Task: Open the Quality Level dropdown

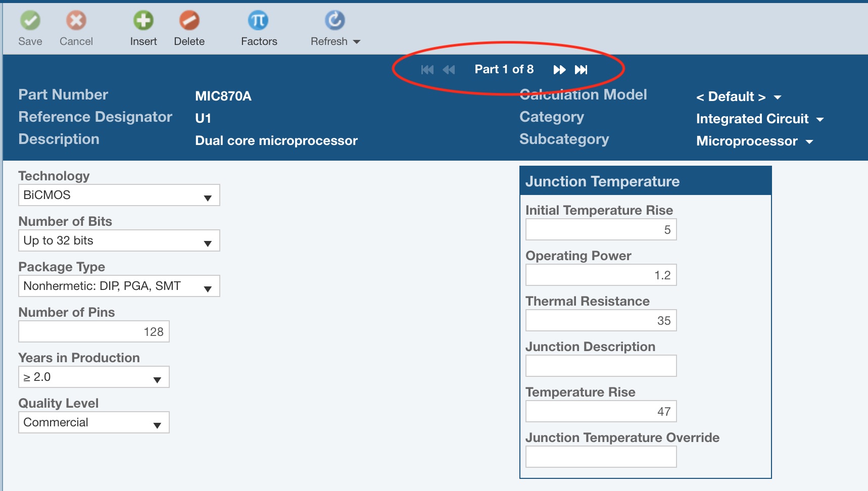Action: (x=94, y=423)
